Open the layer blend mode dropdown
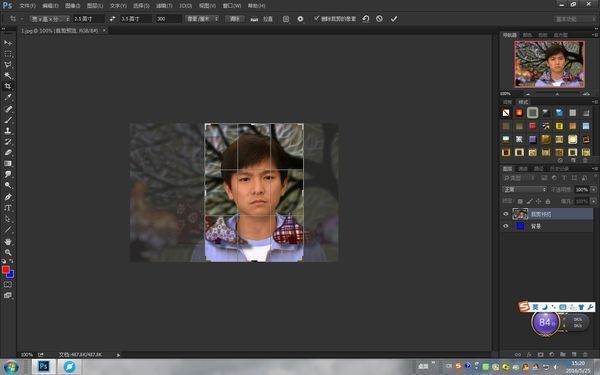 pyautogui.click(x=524, y=189)
